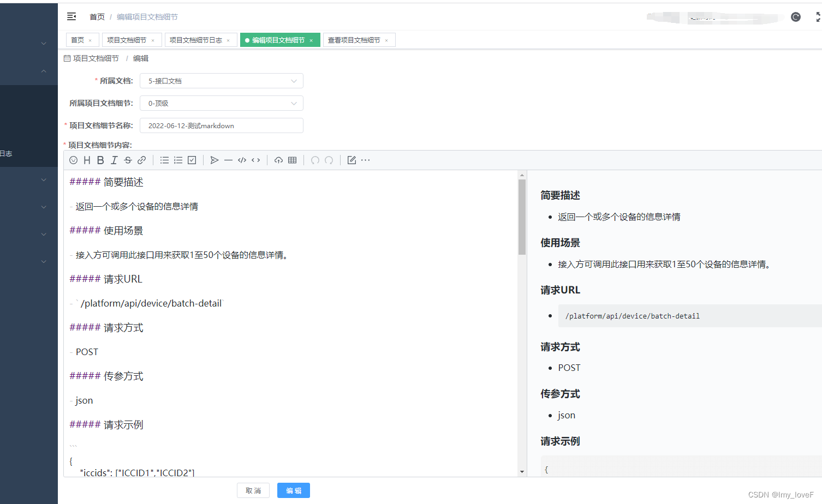Switch to the 首页 tab
The image size is (822, 504).
point(78,39)
